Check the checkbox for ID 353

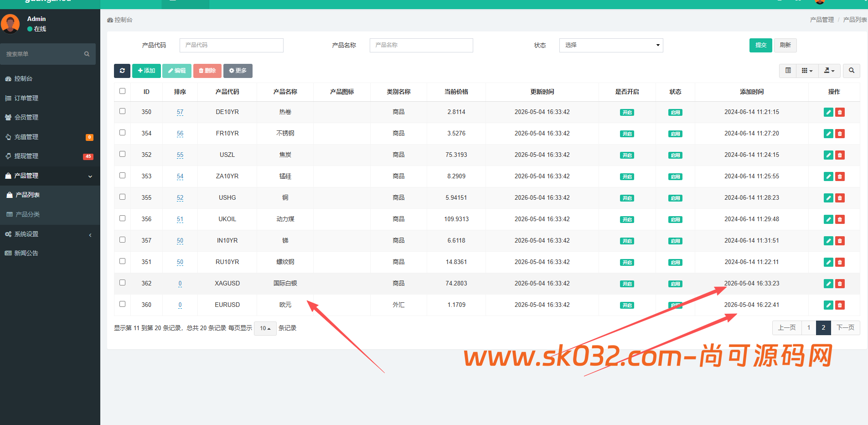click(122, 176)
